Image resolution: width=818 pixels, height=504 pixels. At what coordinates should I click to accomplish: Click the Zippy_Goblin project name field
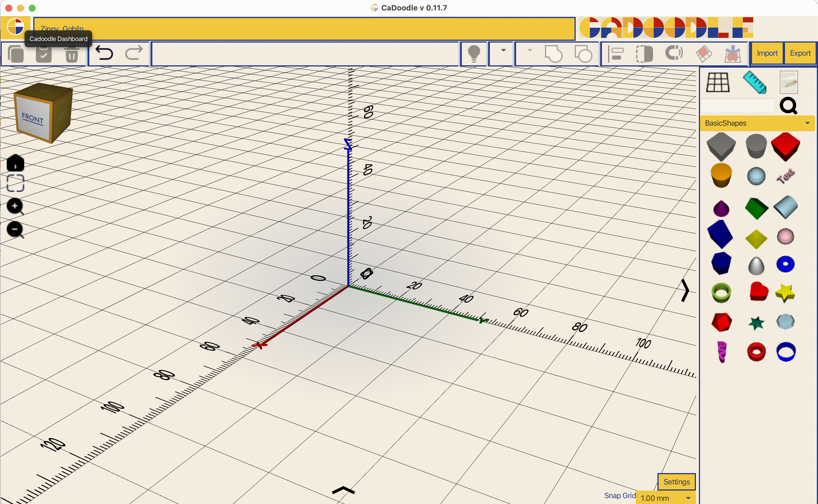coord(304,29)
